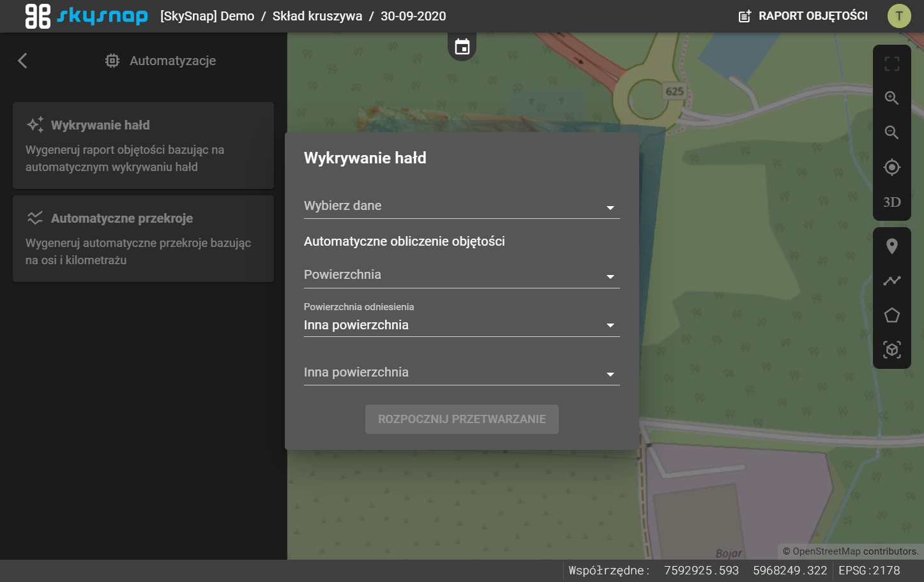The image size is (924, 582).
Task: Toggle fullscreen map view
Action: 892,64
